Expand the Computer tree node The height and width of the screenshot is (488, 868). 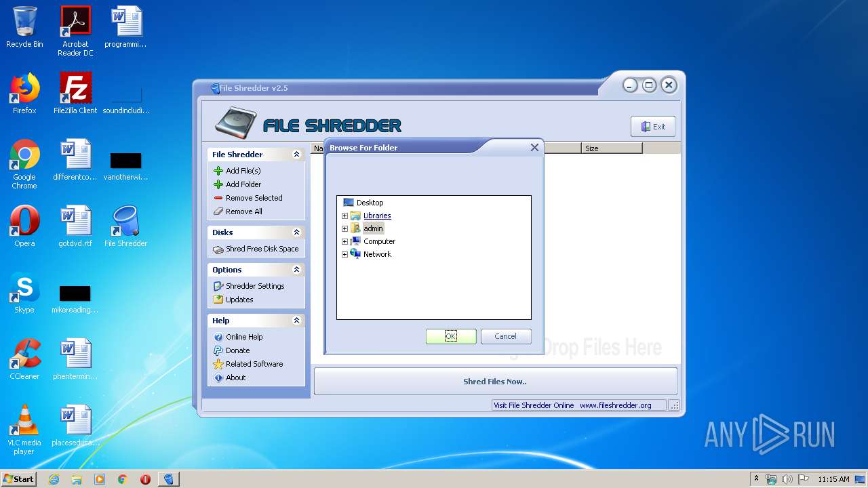coord(344,242)
